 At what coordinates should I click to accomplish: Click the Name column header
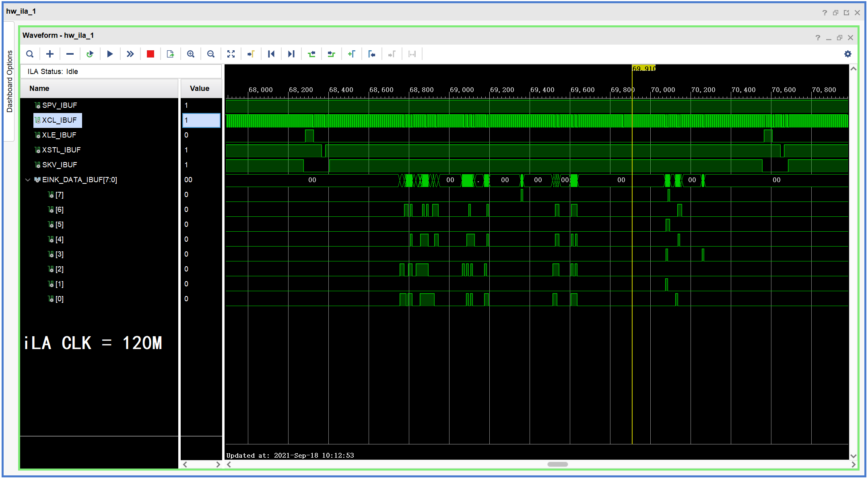[39, 88]
